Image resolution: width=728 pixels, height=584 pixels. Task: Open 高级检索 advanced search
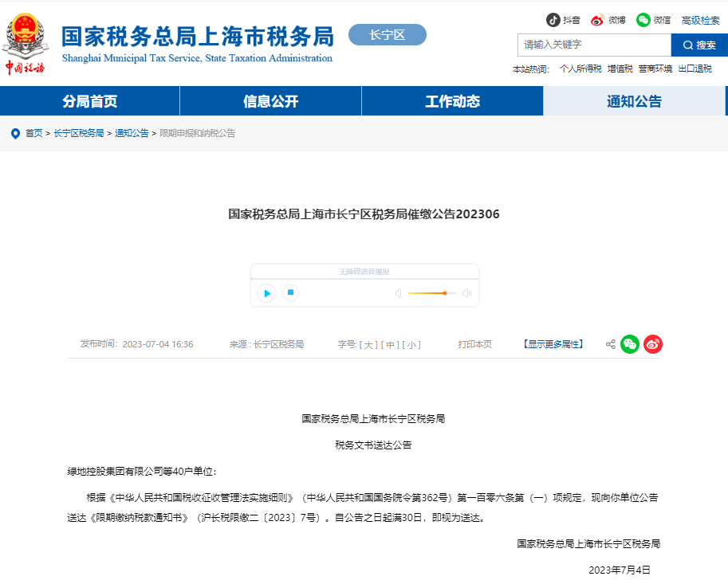click(701, 21)
